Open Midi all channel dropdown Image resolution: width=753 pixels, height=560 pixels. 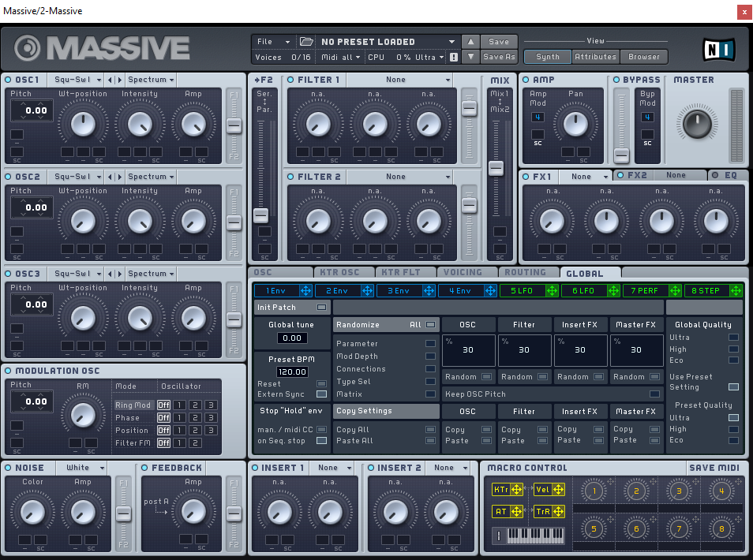click(x=340, y=57)
